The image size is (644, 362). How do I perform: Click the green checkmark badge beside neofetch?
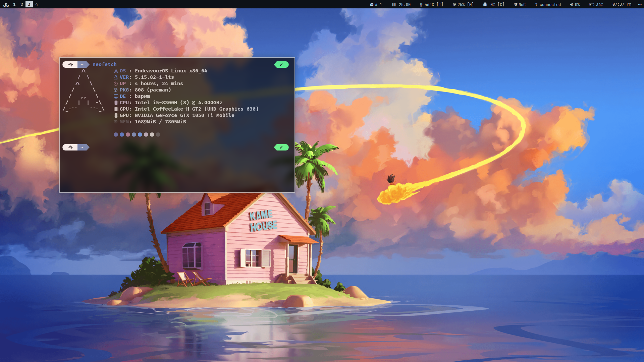[281, 65]
